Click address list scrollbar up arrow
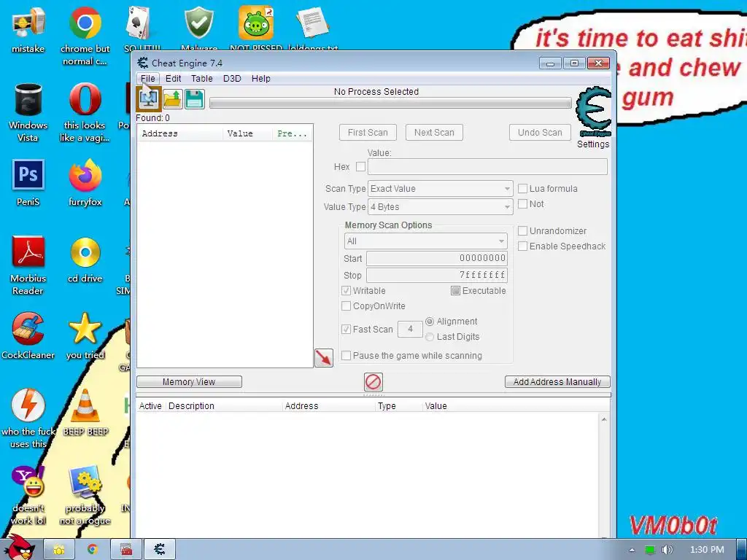 pos(604,419)
